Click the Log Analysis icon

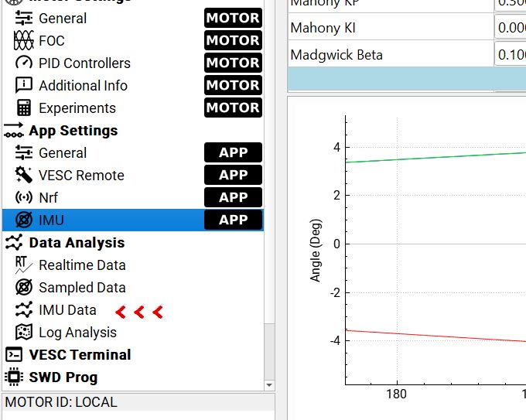24,333
